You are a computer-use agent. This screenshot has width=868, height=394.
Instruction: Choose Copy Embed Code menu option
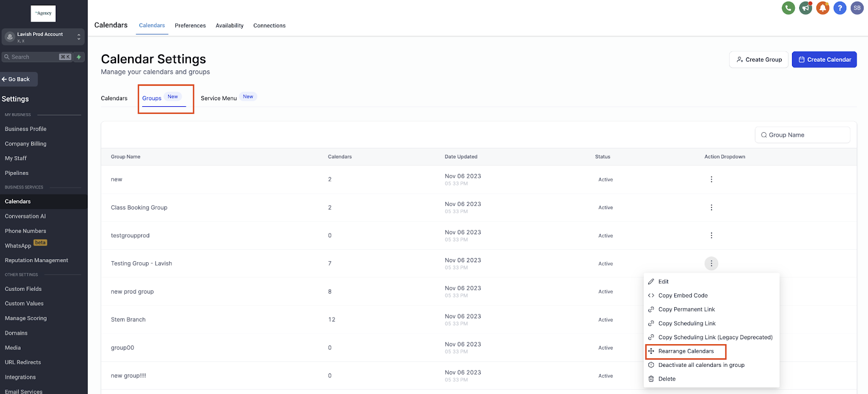682,295
